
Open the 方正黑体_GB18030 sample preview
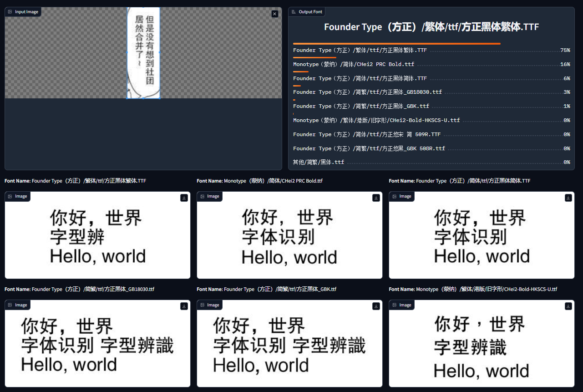pyautogui.click(x=97, y=344)
